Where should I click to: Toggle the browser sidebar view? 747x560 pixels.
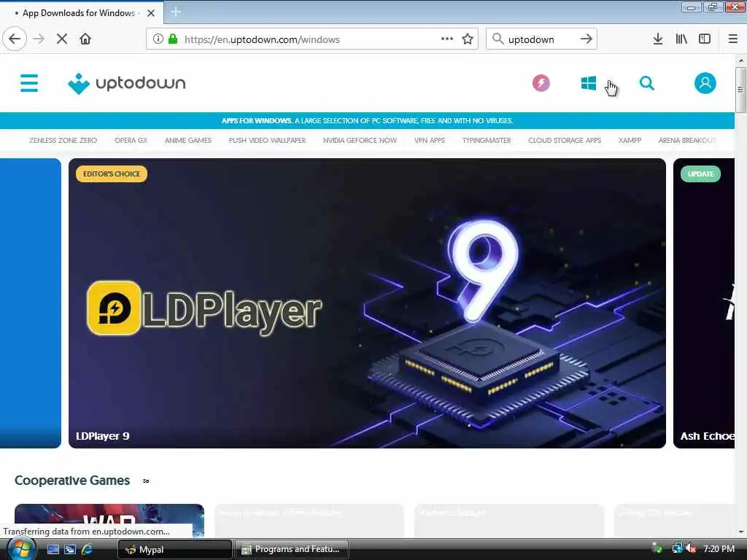coord(705,39)
